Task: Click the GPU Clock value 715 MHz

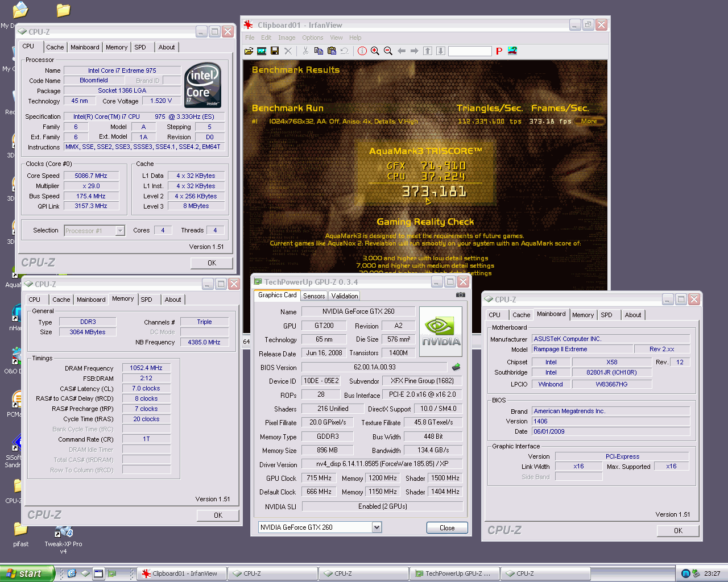Action: 319,478
